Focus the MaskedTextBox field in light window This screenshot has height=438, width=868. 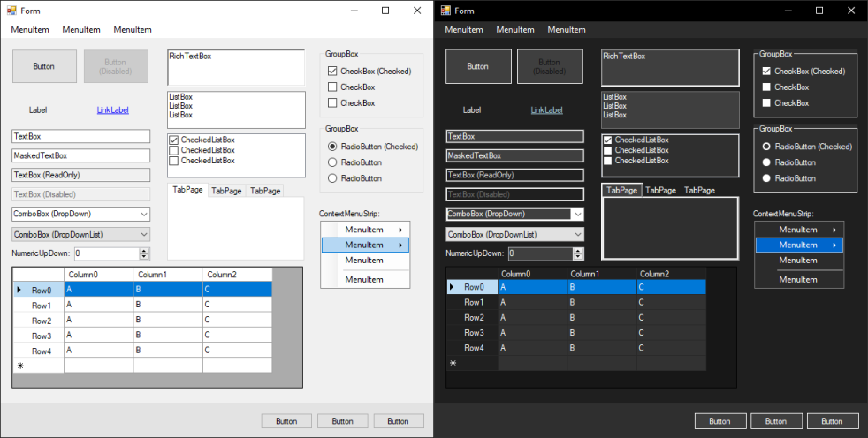click(80, 155)
